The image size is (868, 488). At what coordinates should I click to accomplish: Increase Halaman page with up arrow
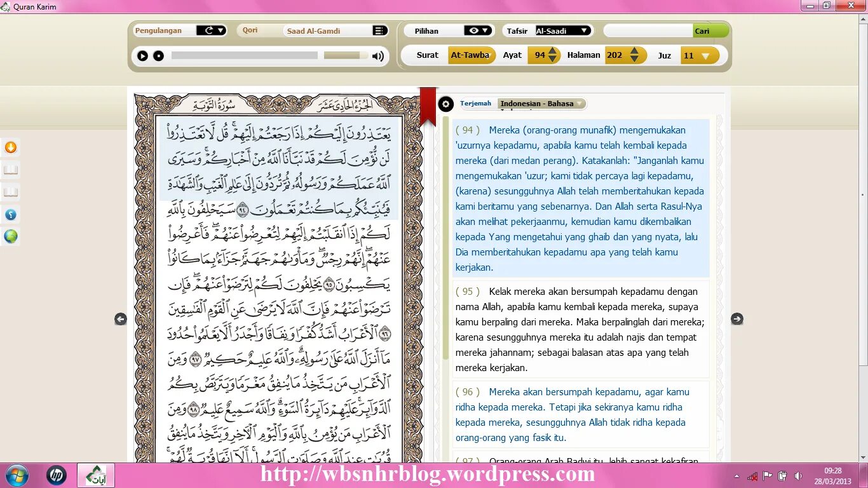(634, 51)
